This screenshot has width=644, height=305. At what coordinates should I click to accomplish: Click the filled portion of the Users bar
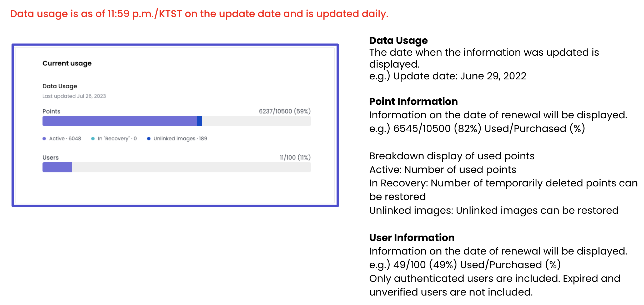57,167
